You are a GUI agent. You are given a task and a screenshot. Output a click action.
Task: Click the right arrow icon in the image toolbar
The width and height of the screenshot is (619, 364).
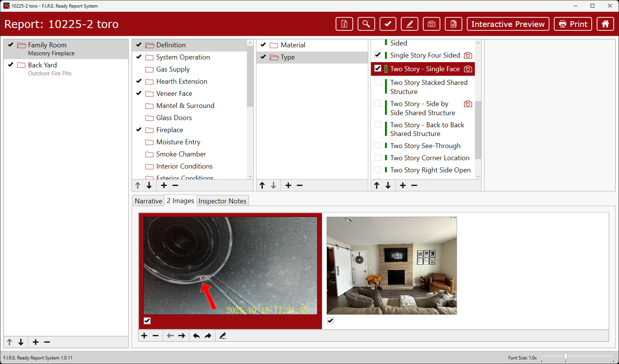(x=182, y=336)
